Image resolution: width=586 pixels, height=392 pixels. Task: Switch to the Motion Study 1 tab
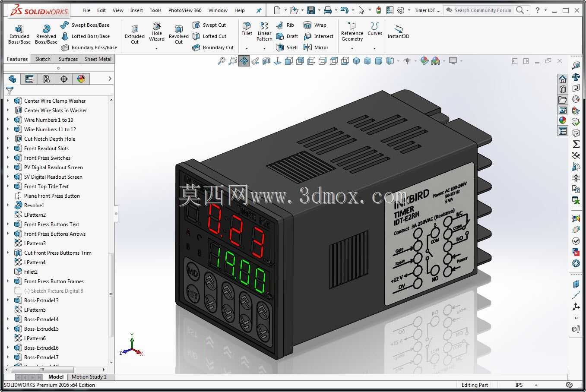click(89, 377)
